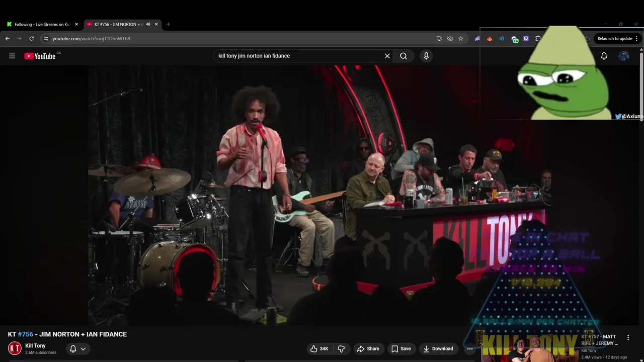Open YouTube notifications bell
644x362 pixels.
tap(604, 56)
